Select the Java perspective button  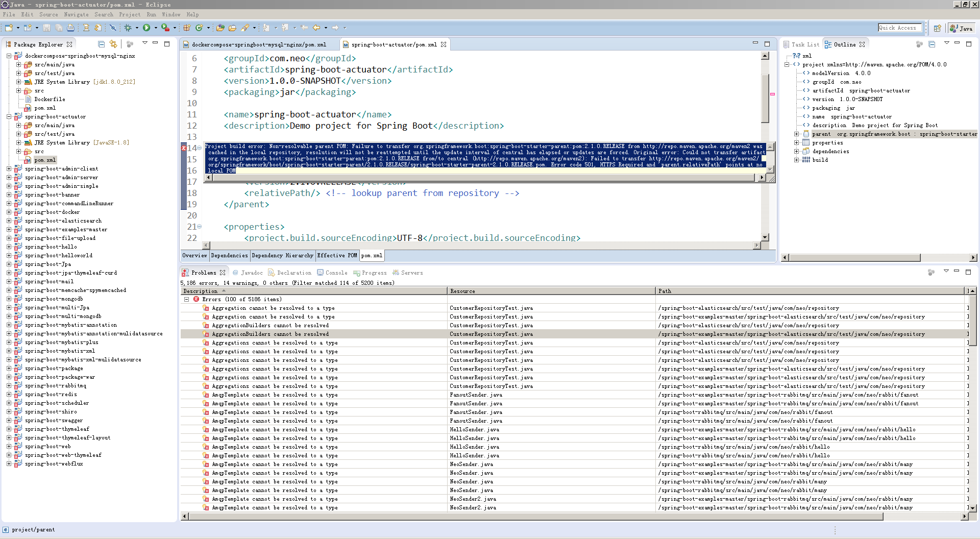tap(961, 29)
